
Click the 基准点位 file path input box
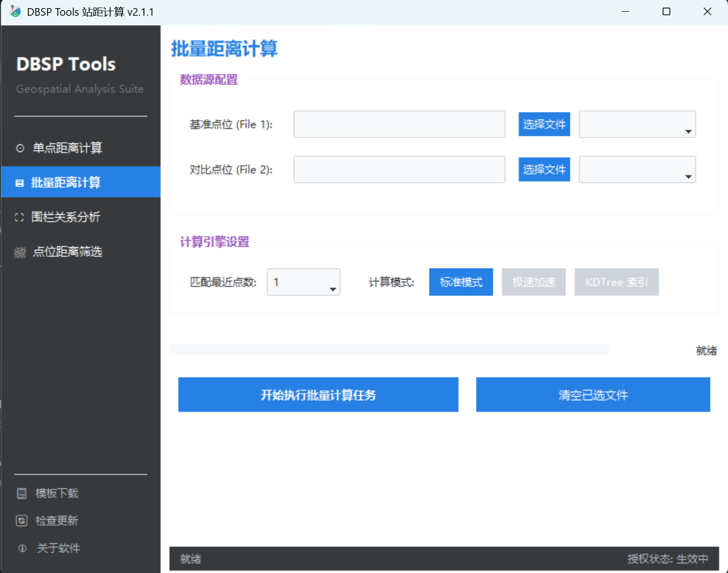tap(399, 124)
